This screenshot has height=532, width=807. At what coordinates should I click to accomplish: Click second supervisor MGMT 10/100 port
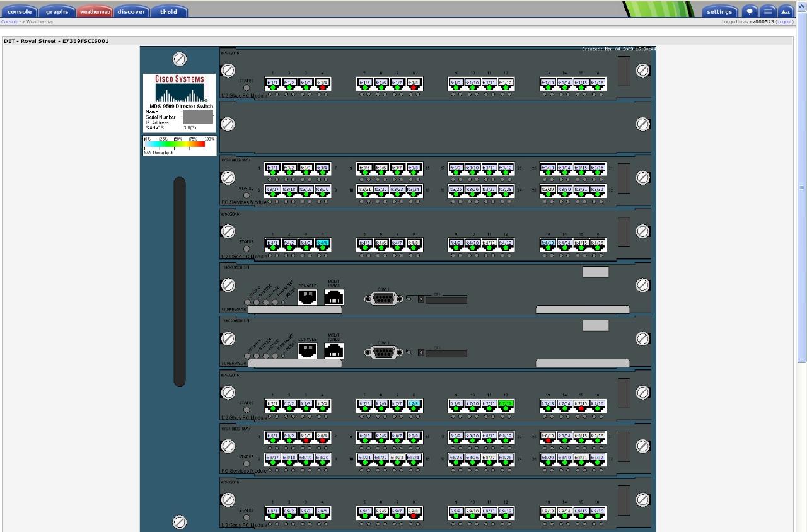coord(334,350)
